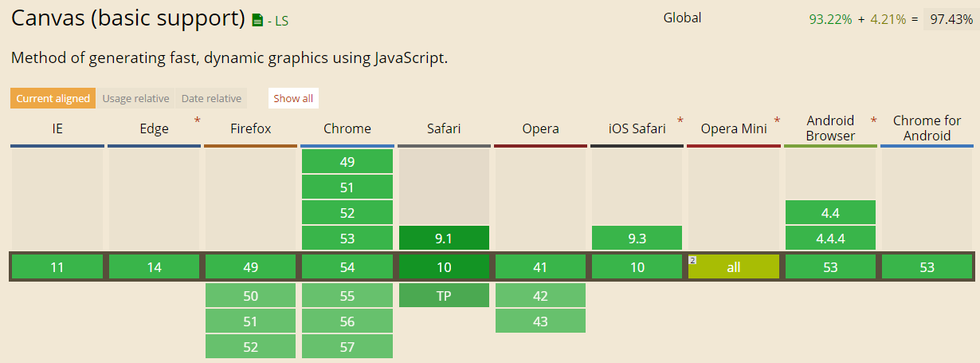Select the Firefox version 49 cell
This screenshot has height=363, width=980.
click(250, 267)
